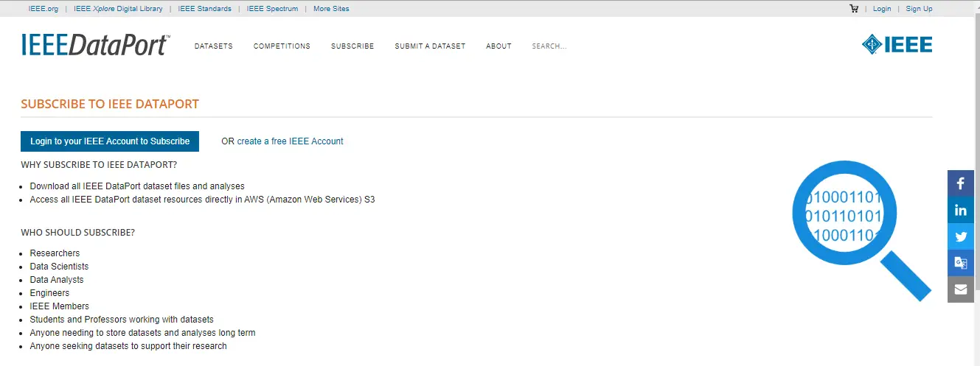Open the Google Translate share icon
Screen dimensions: 980x366
pos(961,263)
